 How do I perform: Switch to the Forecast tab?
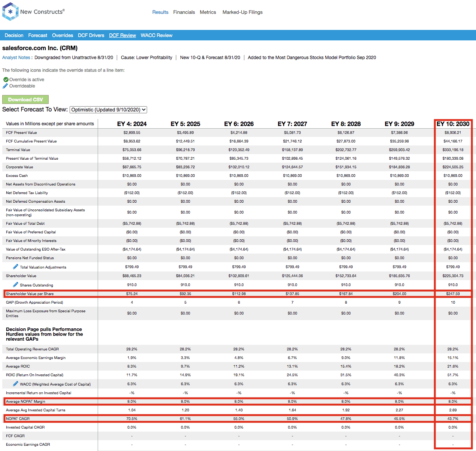click(38, 36)
